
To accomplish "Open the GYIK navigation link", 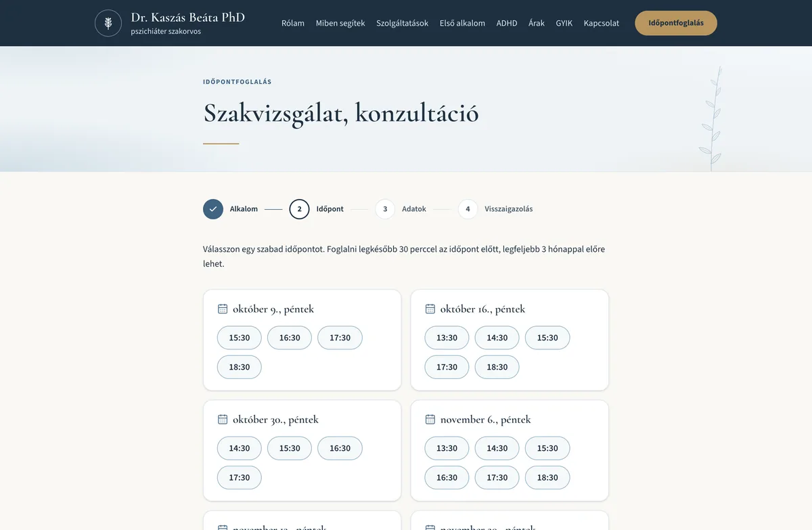I will click(564, 23).
